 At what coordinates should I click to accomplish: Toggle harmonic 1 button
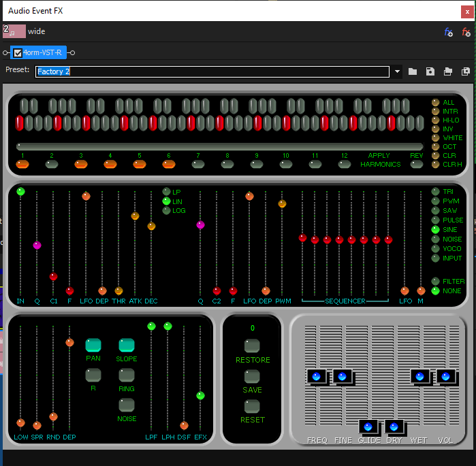tap(22, 165)
